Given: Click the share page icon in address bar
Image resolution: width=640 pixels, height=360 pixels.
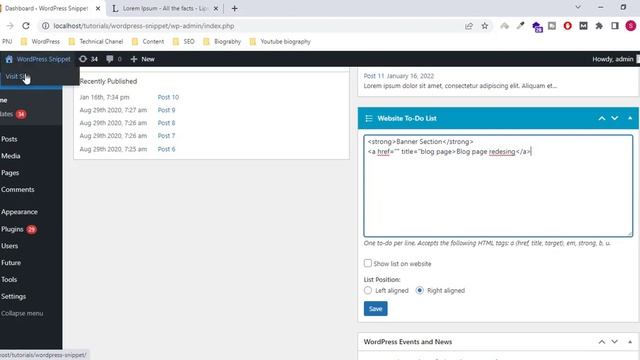Looking at the screenshot, I should pos(469,26).
